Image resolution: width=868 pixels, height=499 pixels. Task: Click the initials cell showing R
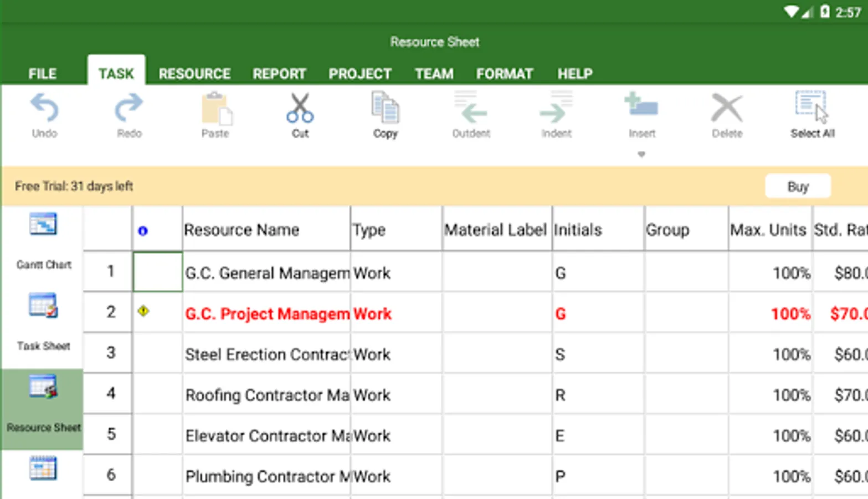tap(598, 394)
